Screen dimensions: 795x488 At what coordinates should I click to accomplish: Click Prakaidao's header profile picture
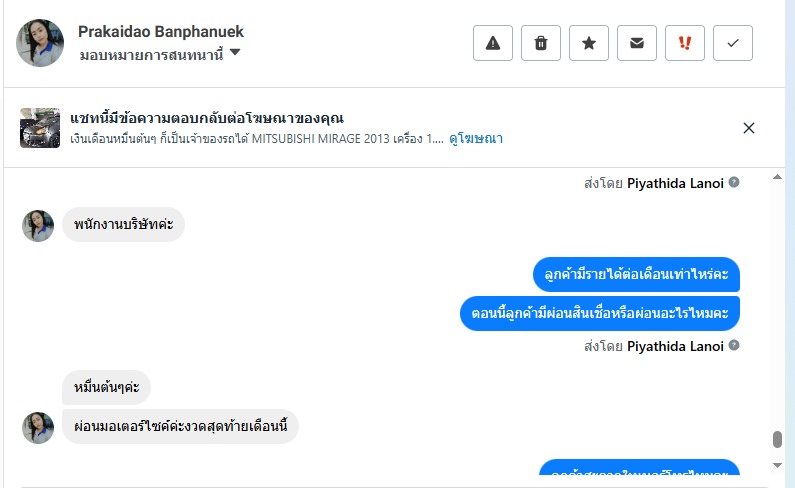40,43
